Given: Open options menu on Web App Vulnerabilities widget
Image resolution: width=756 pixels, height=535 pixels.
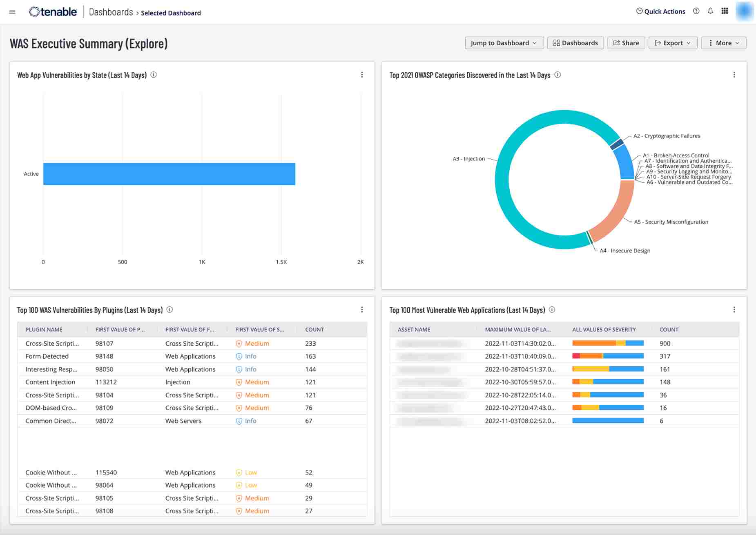Looking at the screenshot, I should point(362,75).
